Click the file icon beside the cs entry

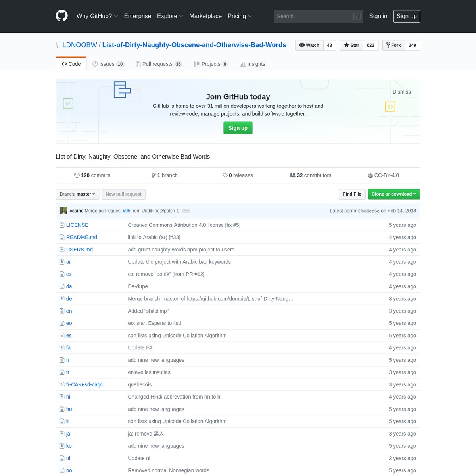[62, 274]
